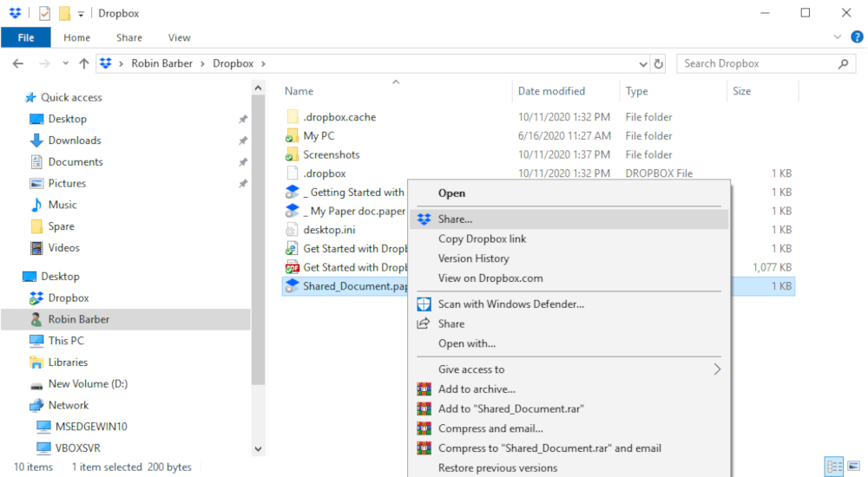The width and height of the screenshot is (868, 477).
Task: Open Downloads in the navigation pane
Action: coord(74,140)
